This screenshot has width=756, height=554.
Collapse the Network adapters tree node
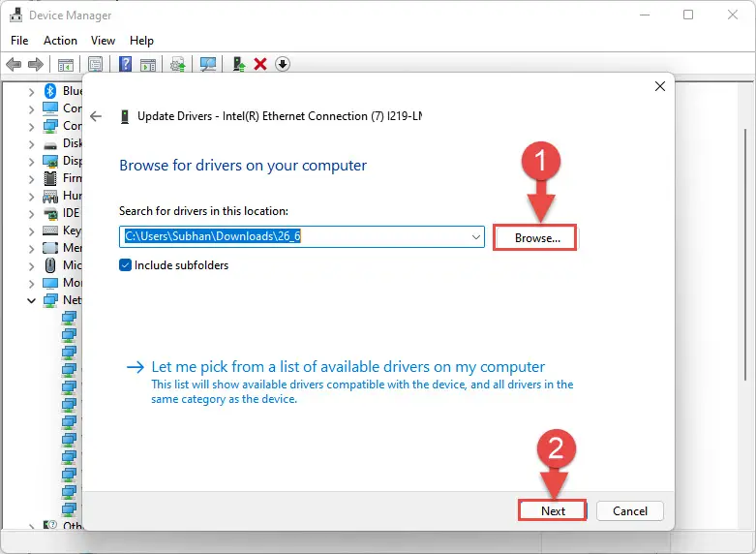pyautogui.click(x=31, y=300)
